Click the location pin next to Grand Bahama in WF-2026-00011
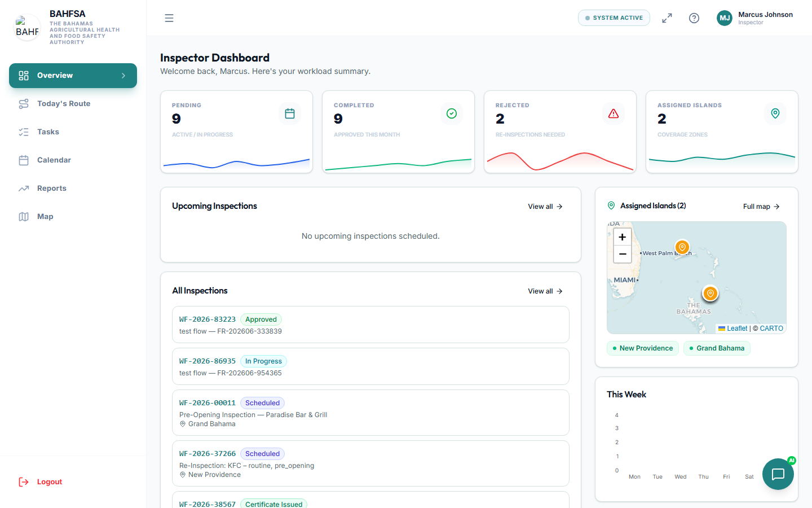812x508 pixels. point(183,424)
